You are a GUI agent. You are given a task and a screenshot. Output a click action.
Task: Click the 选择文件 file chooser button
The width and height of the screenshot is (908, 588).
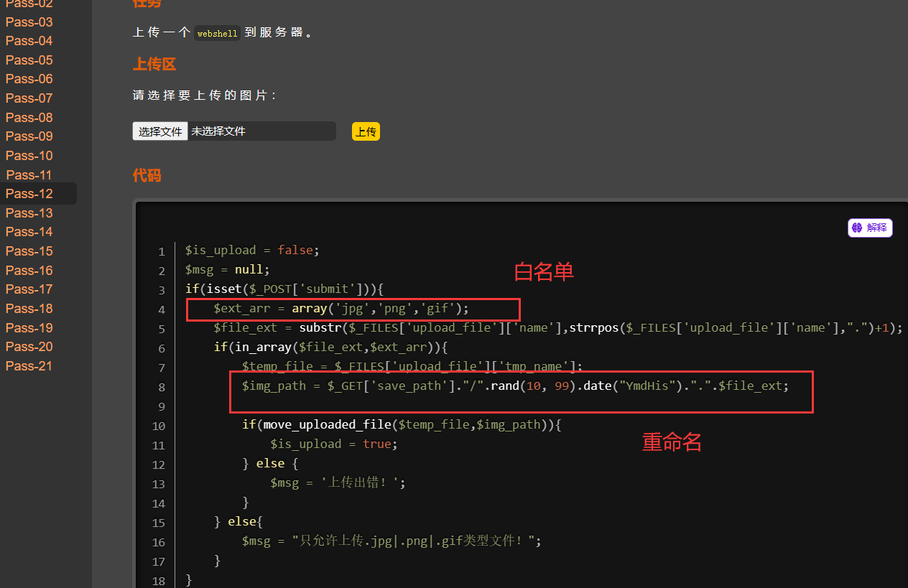[160, 131]
